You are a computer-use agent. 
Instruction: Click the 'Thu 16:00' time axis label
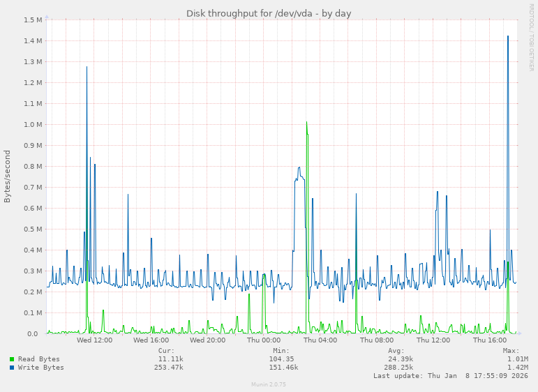tap(490, 340)
